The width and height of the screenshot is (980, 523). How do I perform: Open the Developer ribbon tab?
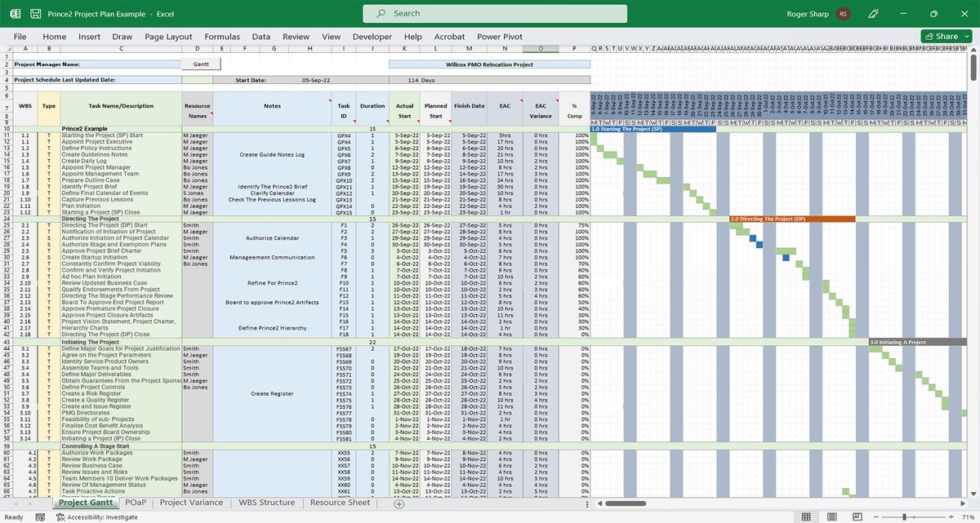pos(372,37)
